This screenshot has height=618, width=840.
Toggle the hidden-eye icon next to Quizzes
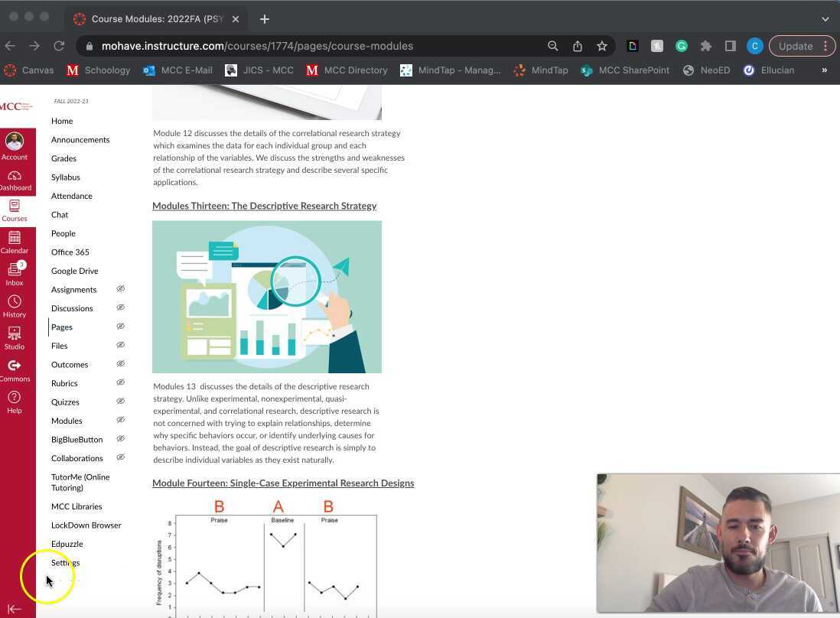[x=120, y=402]
